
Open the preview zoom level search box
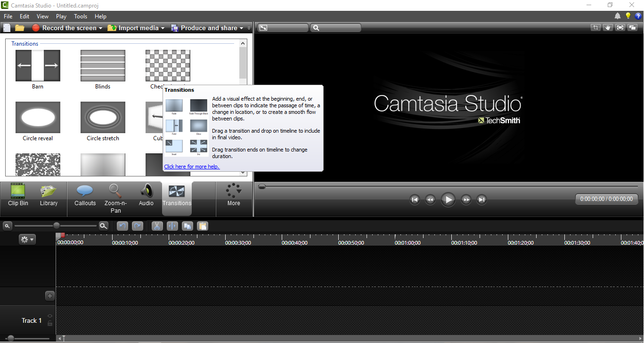(335, 28)
